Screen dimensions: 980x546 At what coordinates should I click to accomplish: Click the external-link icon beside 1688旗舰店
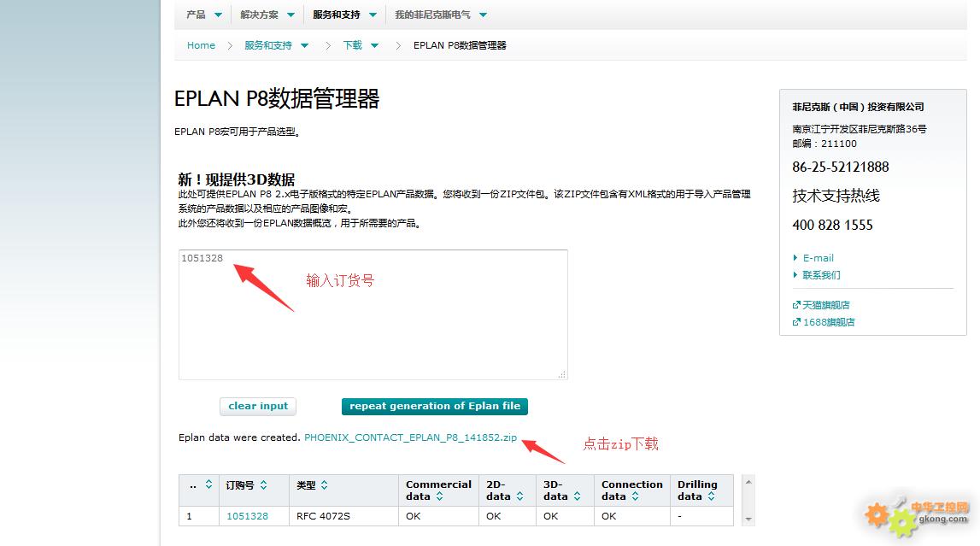point(796,322)
